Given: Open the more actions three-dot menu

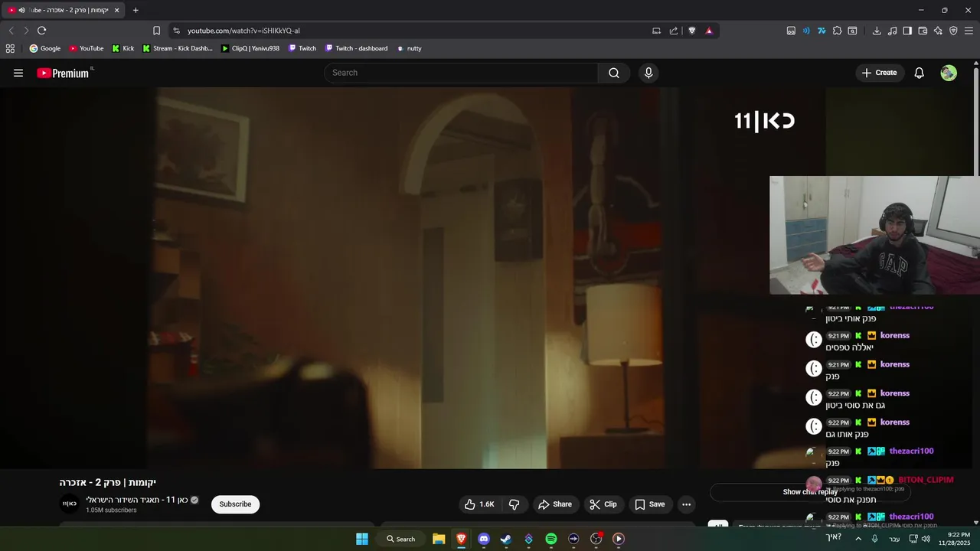Looking at the screenshot, I should point(686,504).
